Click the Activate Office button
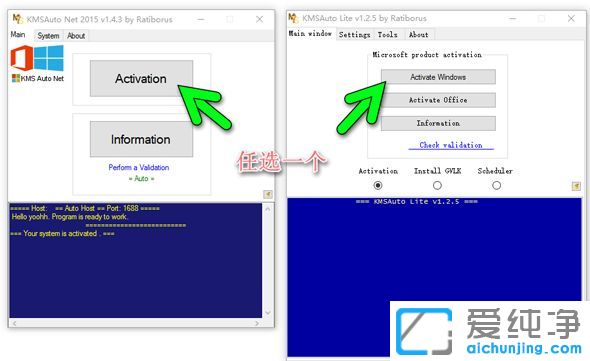590x361 pixels. 438,100
